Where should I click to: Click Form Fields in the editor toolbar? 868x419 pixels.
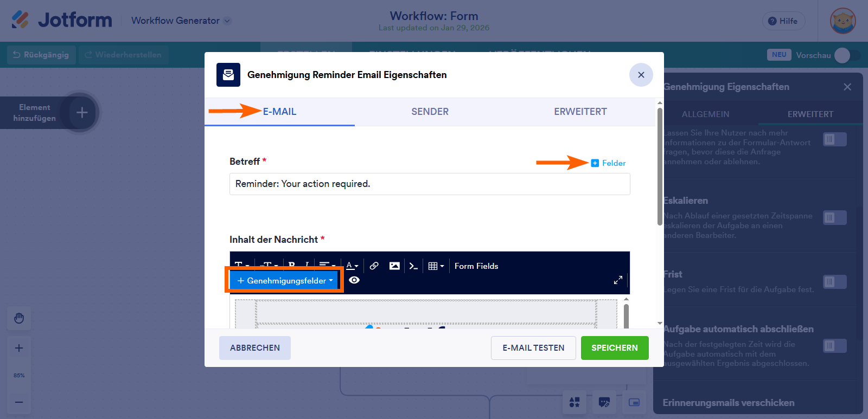(476, 266)
